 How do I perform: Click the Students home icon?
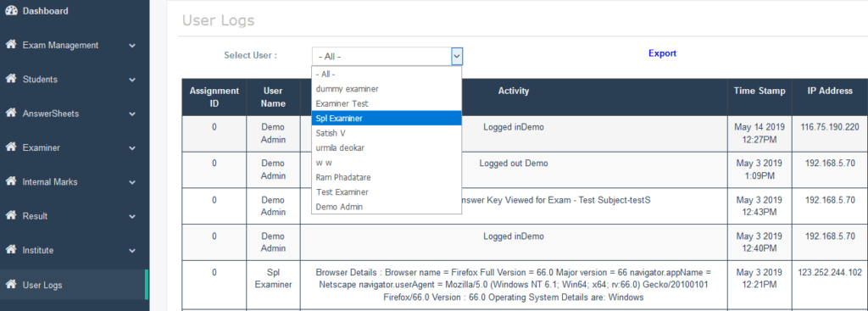[x=10, y=79]
